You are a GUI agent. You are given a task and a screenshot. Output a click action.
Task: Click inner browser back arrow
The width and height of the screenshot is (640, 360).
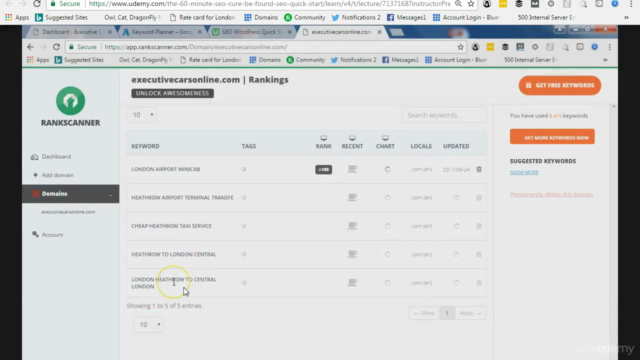point(30,47)
